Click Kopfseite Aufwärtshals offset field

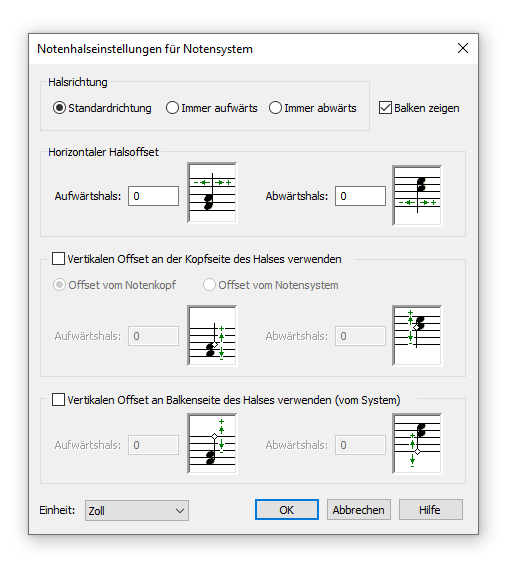pos(154,336)
